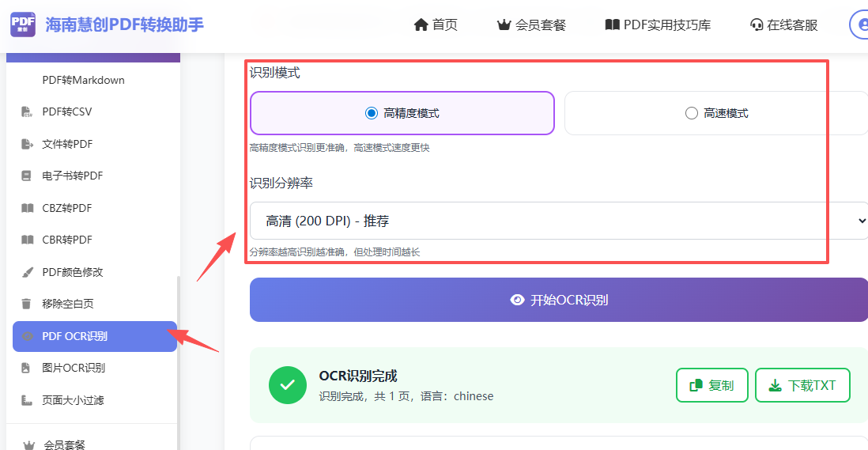Viewport: 868px width, 450px height.
Task: Click the crown icon beside 会员套餐 in header
Action: point(504,25)
